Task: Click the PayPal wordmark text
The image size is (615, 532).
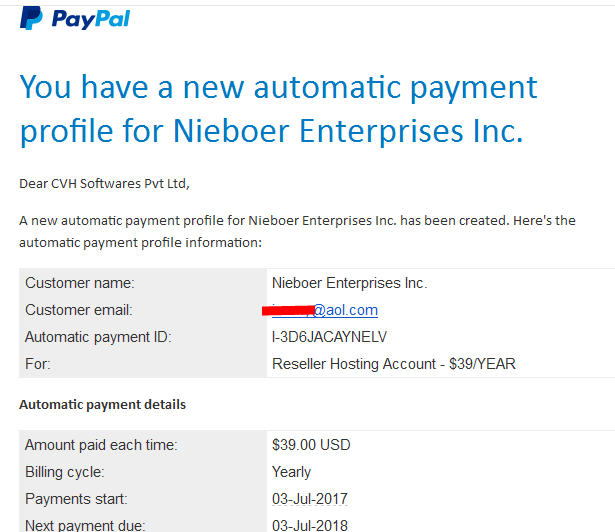Action: point(91,19)
